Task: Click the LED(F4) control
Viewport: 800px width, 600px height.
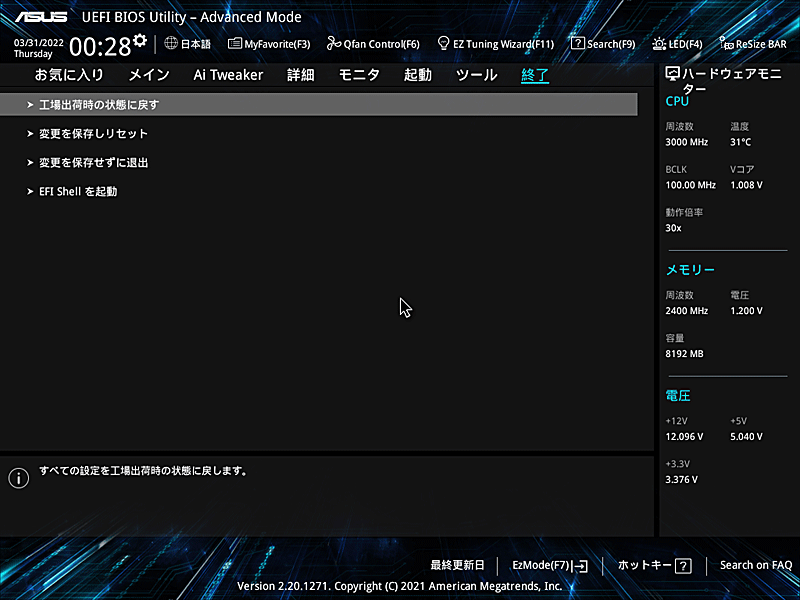Action: pos(677,44)
